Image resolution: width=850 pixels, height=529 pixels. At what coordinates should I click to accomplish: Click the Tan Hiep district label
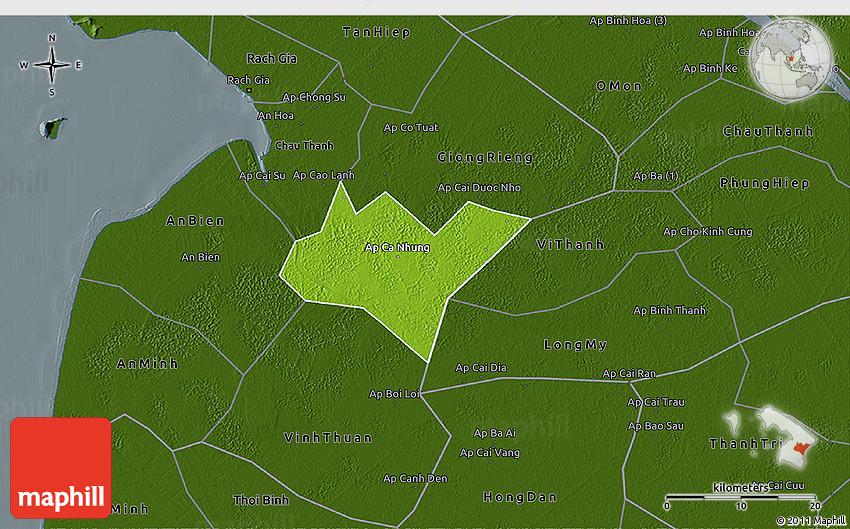pyautogui.click(x=376, y=33)
